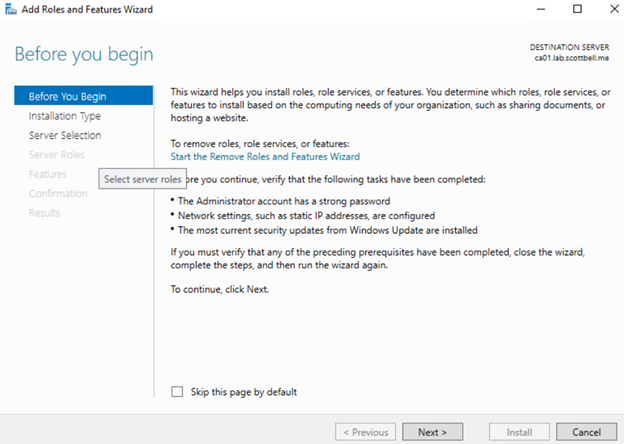Jump to the Confirmation step

tap(58, 193)
